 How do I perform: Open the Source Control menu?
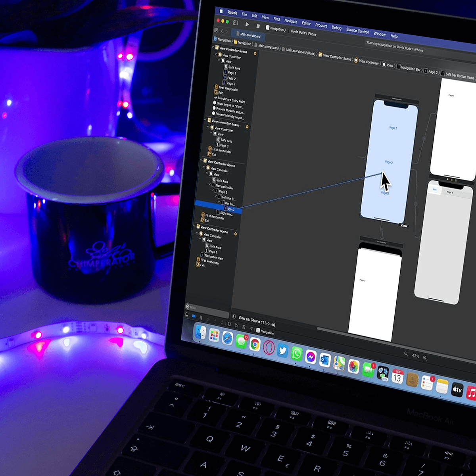point(357,31)
